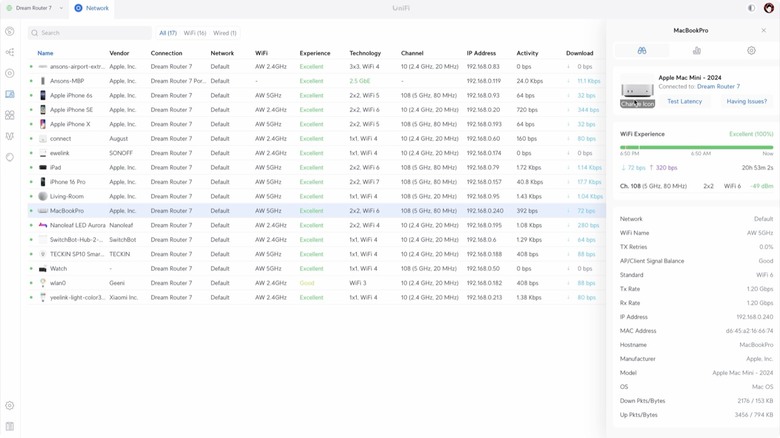Open the UniFi Devices icon in sidebar

(9, 73)
